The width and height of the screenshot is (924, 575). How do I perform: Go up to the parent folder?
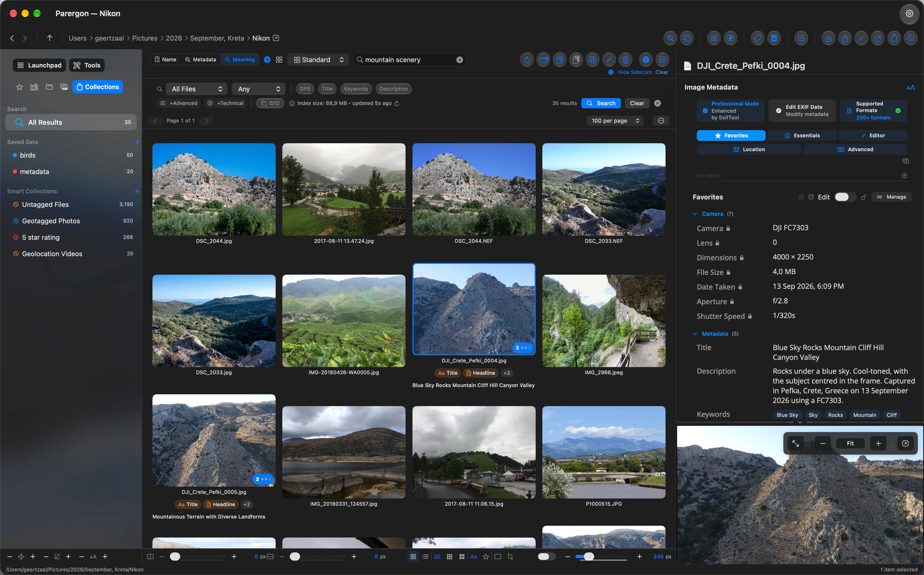point(50,38)
